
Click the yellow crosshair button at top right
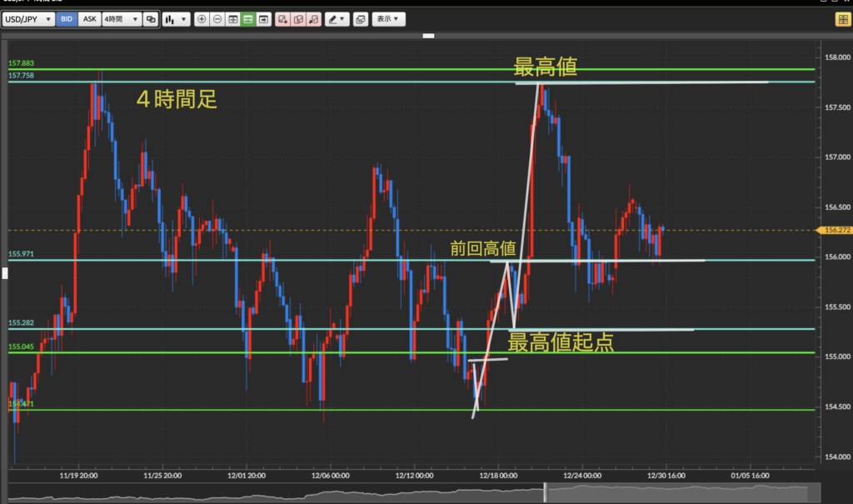842,19
